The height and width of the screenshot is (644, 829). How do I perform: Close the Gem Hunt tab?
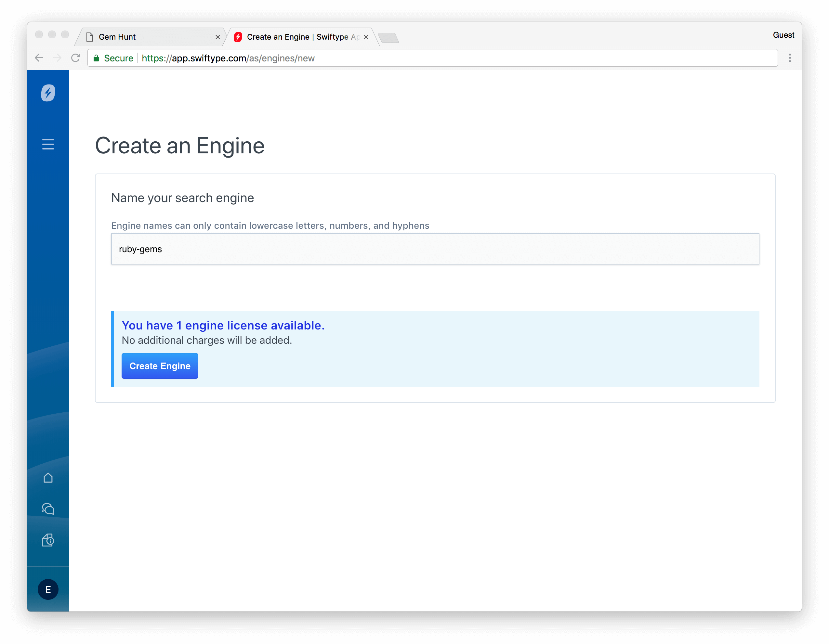point(217,37)
